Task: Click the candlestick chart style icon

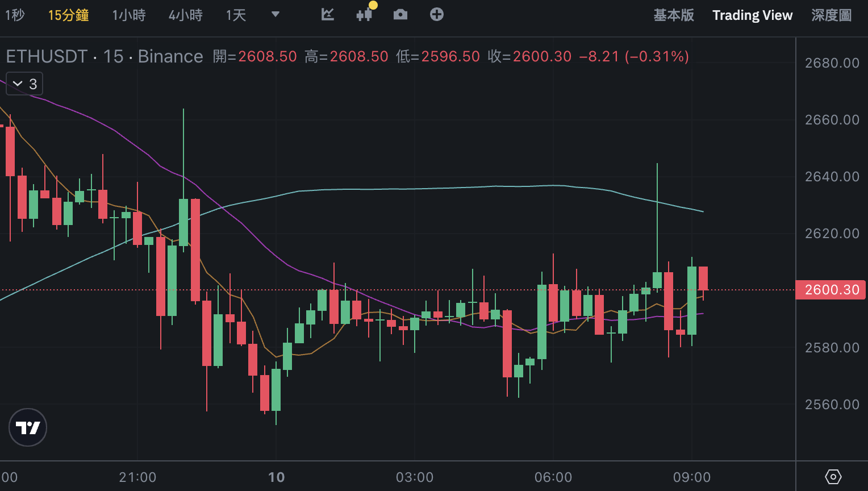Action: tap(365, 15)
